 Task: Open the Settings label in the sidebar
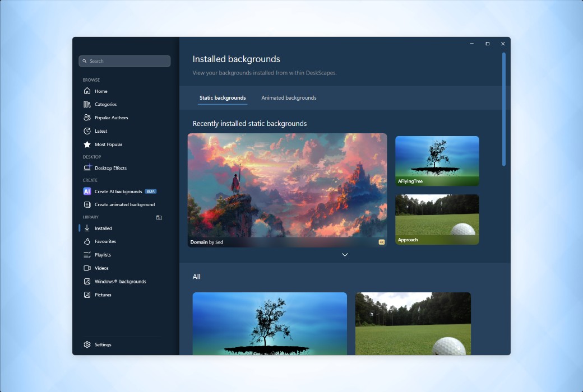[103, 345]
